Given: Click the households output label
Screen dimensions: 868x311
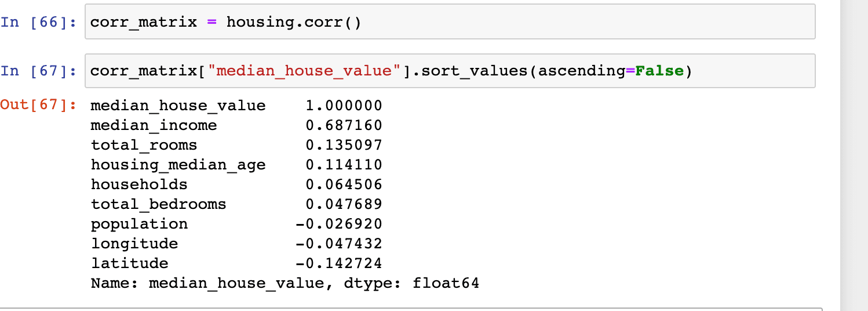Looking at the screenshot, I should click(139, 185).
